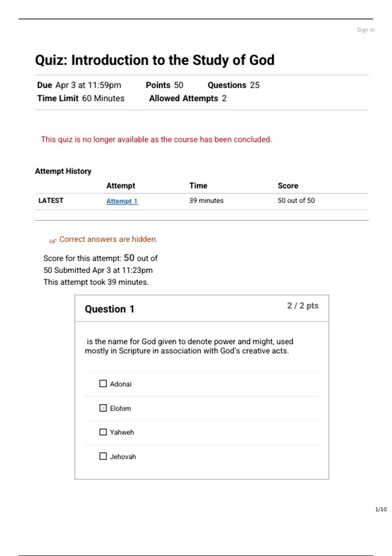Click the Question 1 header

[x=109, y=309]
